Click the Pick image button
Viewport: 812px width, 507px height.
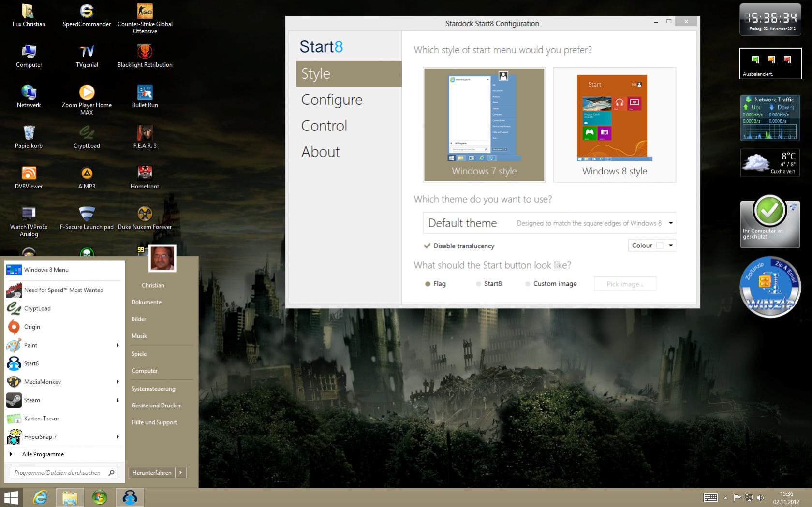(625, 284)
